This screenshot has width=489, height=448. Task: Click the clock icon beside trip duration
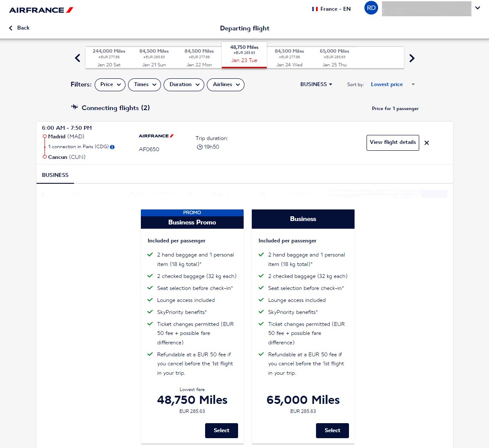tap(200, 147)
